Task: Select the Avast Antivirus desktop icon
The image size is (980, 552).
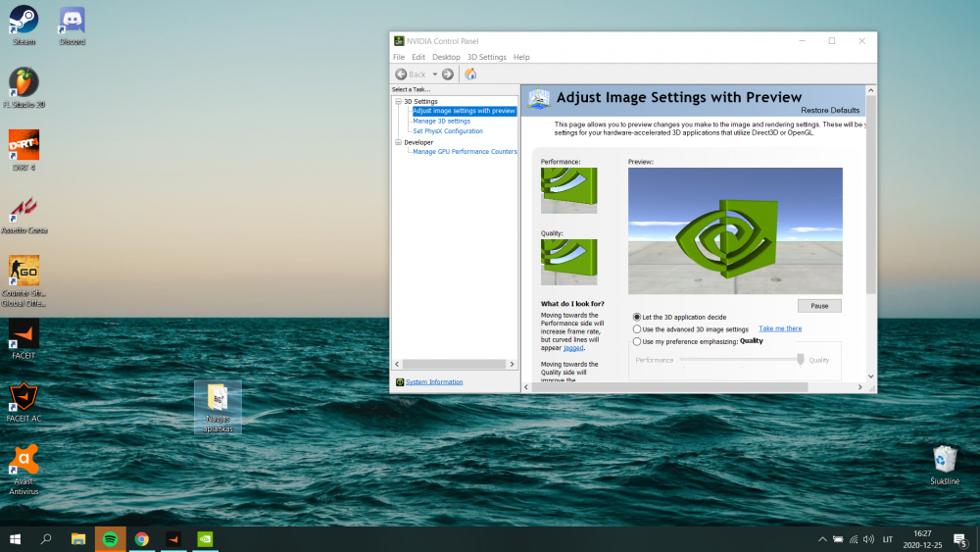Action: pos(24,460)
